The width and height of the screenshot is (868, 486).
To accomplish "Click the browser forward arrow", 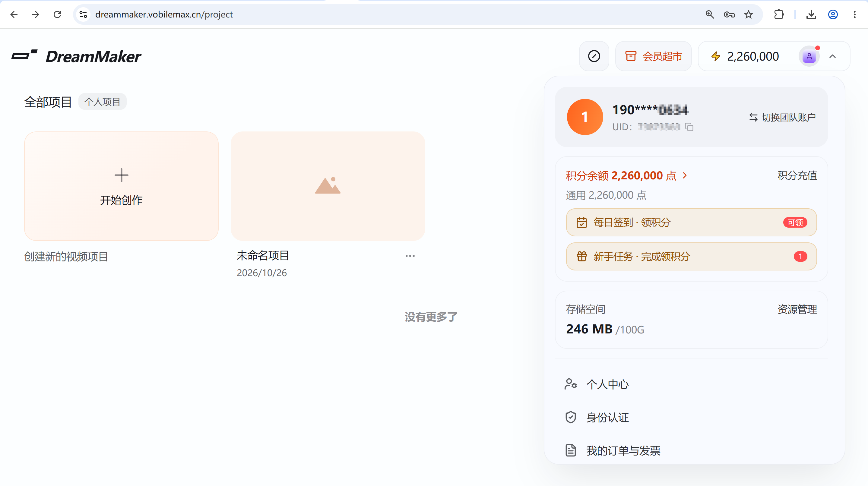I will (x=35, y=14).
